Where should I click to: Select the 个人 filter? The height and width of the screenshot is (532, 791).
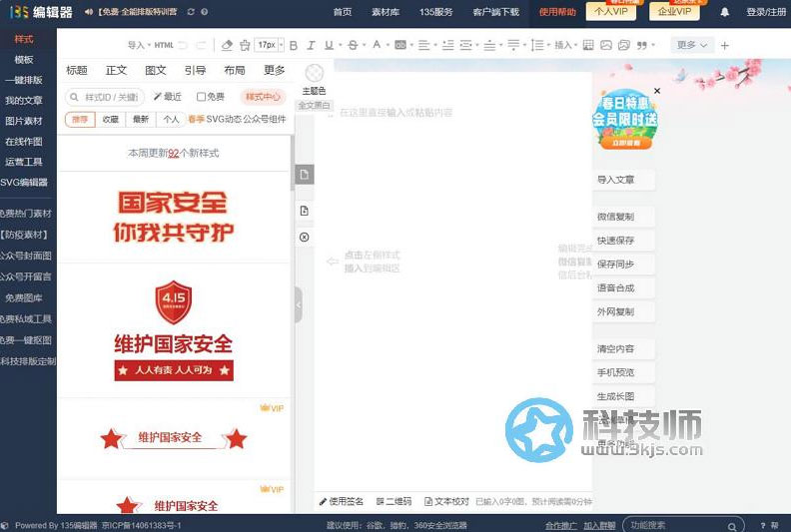click(171, 120)
